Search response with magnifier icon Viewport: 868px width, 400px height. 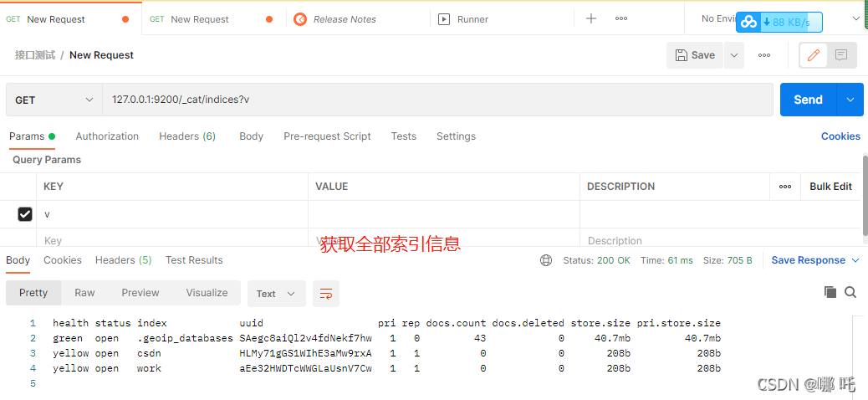coord(850,292)
